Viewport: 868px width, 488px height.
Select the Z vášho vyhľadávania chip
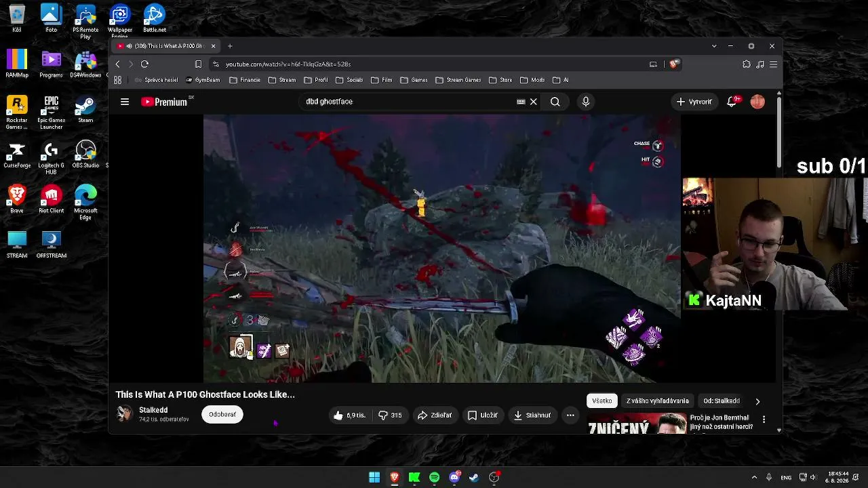tap(657, 401)
